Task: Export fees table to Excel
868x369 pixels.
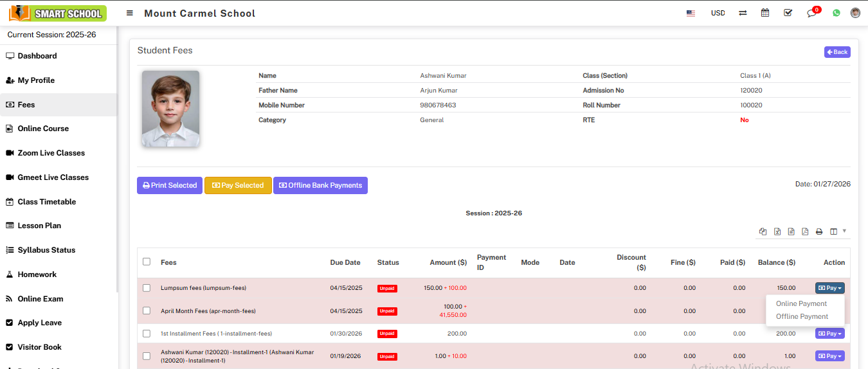Action: point(777,232)
